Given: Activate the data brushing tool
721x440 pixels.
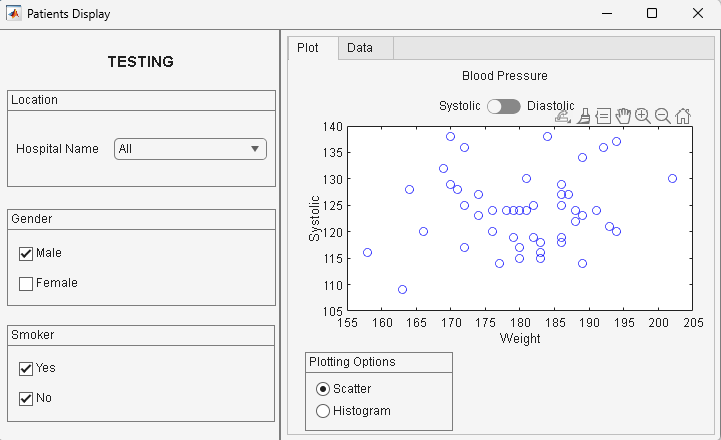Looking at the screenshot, I should (583, 115).
